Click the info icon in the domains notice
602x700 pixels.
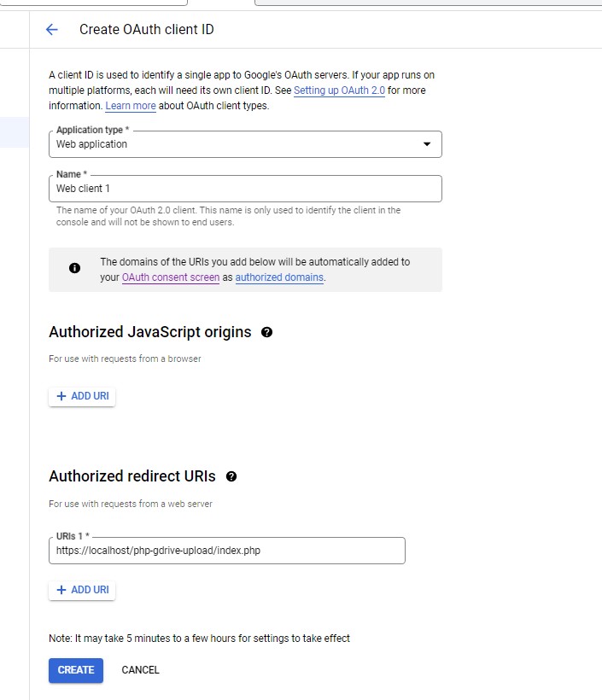(x=74, y=268)
